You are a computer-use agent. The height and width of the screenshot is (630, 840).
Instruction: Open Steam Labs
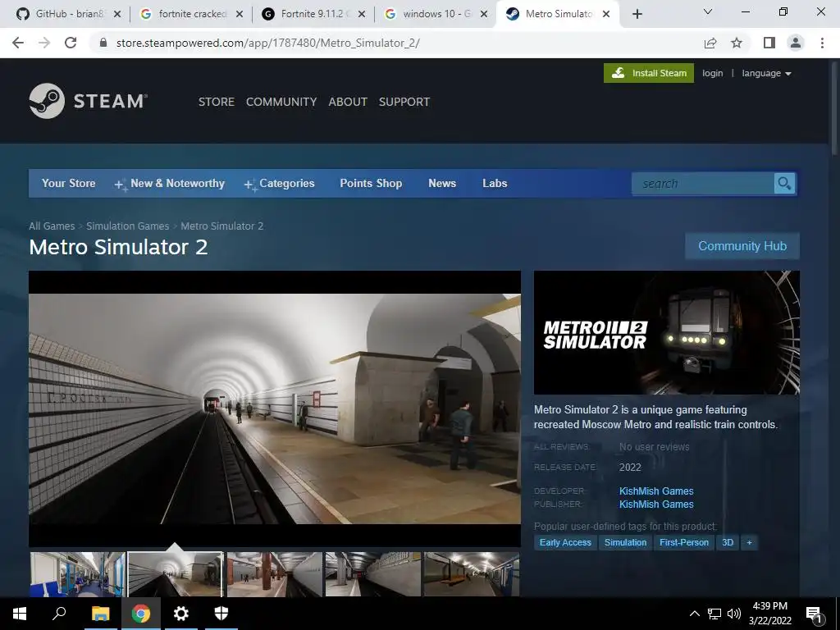tap(495, 183)
